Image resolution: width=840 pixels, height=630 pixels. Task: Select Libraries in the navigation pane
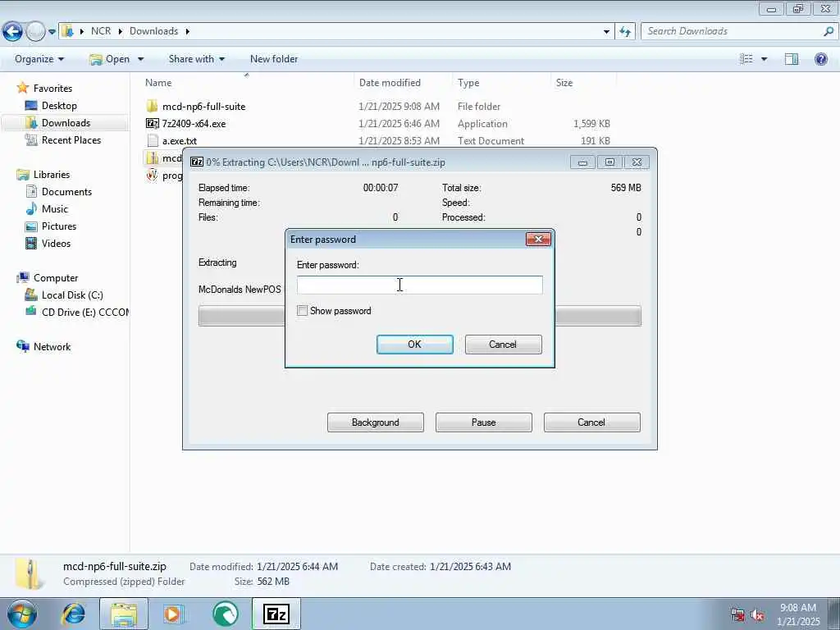(x=52, y=174)
